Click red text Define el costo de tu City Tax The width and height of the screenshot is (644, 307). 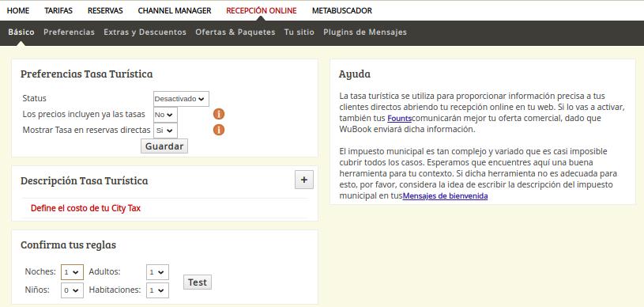tap(85, 208)
